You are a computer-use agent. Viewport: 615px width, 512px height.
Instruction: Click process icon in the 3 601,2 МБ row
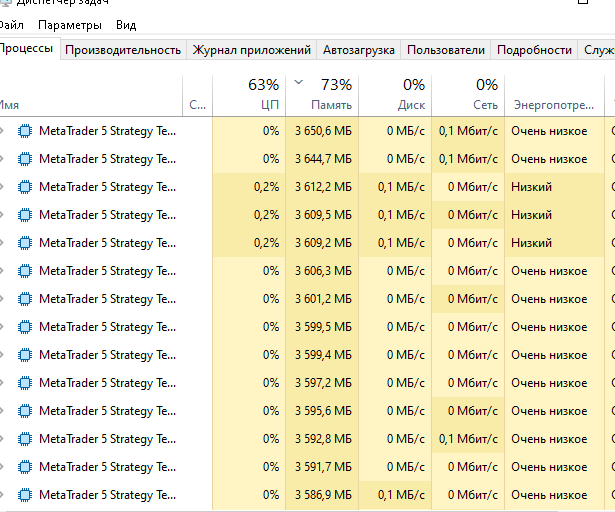25,299
